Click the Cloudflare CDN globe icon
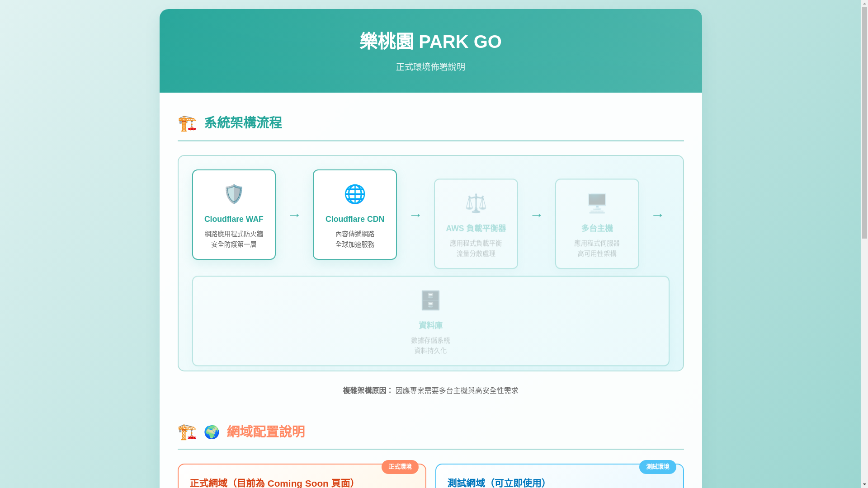Screen dimensions: 868x488 pyautogui.click(x=355, y=194)
